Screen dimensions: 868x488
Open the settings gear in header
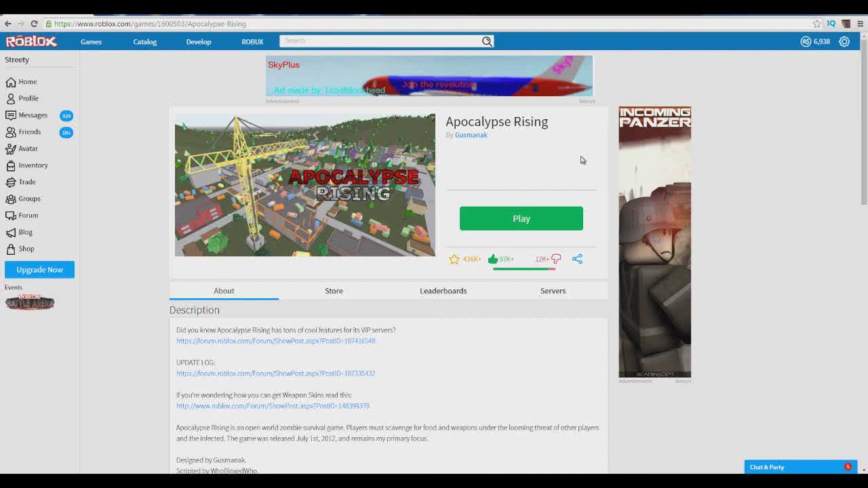click(844, 41)
